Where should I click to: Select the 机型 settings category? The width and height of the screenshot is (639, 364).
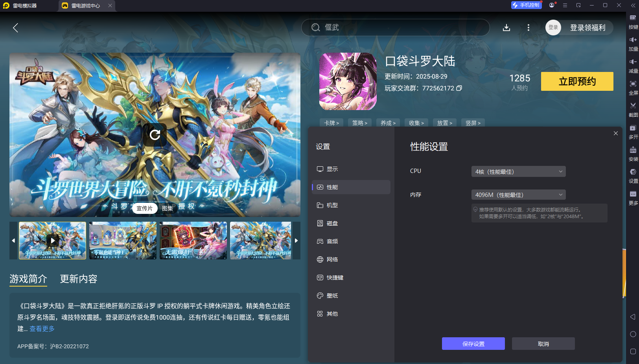[351, 205]
